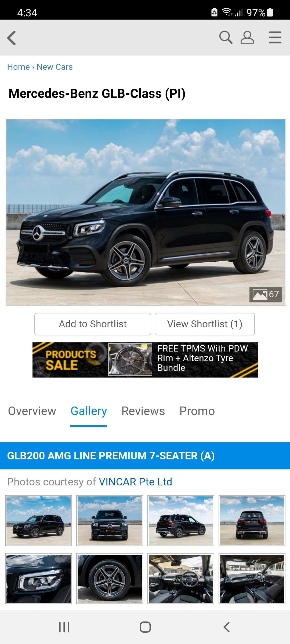Tap Android navigation back button
This screenshot has height=644, width=290.
pyautogui.click(x=226, y=627)
